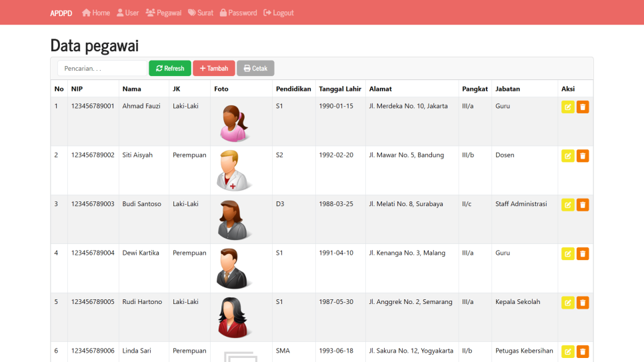Click the delete icon for Ahmad Fauzi
Viewport: 644px width, 362px height.
pos(583,107)
